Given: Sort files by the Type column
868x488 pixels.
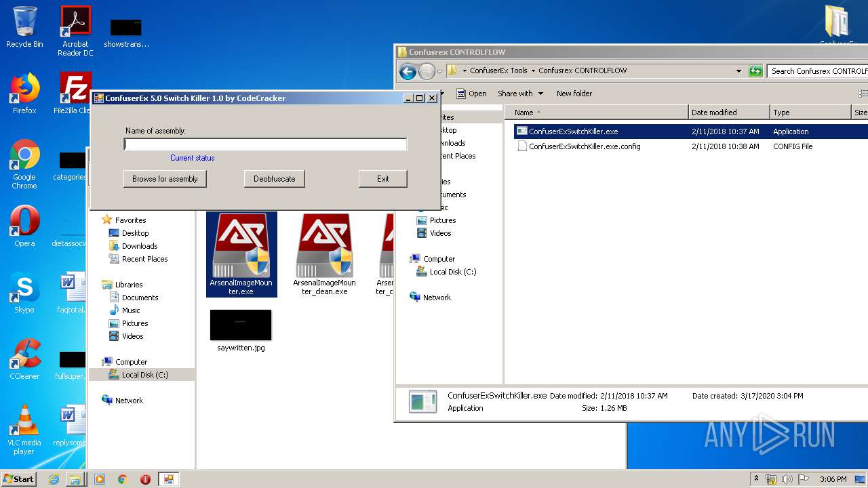Looking at the screenshot, I should tap(810, 113).
